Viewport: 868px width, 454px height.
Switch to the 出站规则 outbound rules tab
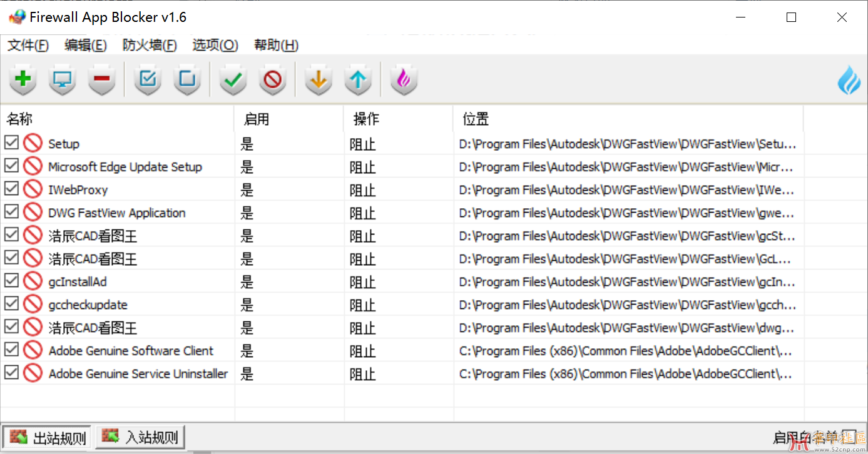48,437
